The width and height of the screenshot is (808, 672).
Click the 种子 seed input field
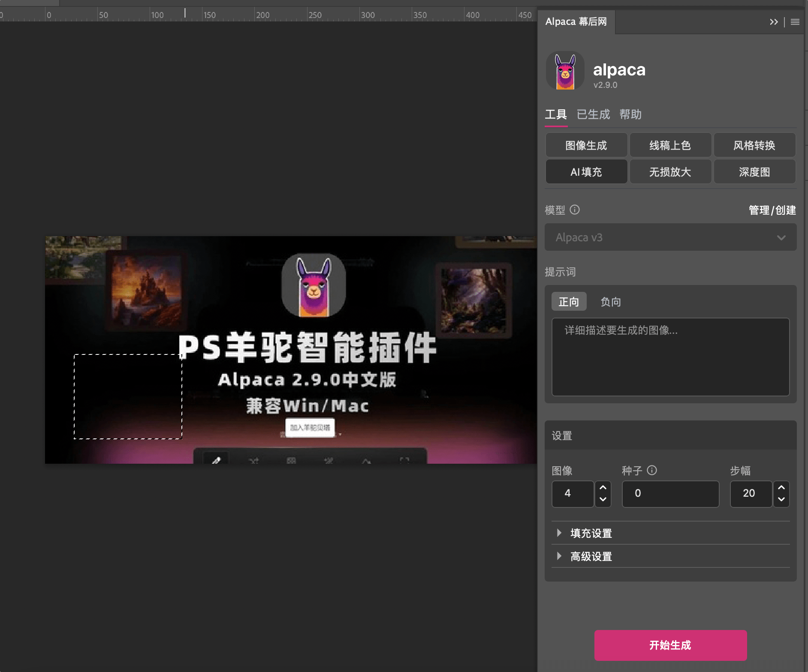pos(671,494)
